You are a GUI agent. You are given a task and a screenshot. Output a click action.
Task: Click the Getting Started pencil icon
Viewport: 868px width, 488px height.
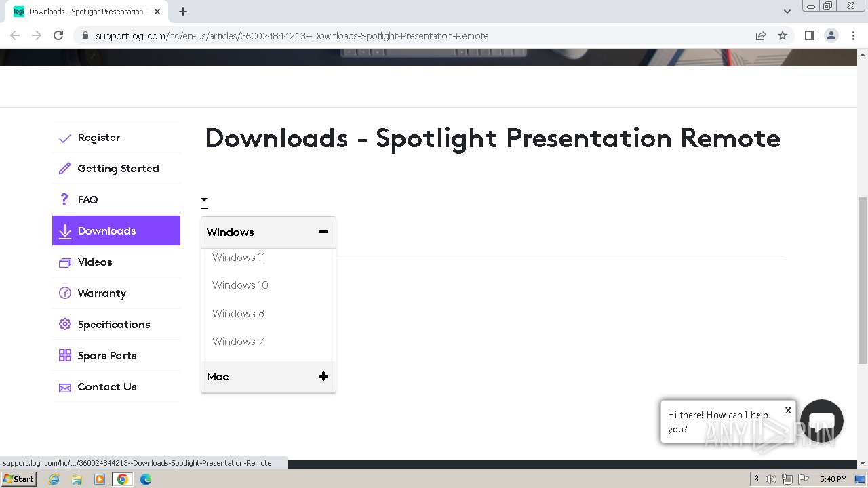65,169
